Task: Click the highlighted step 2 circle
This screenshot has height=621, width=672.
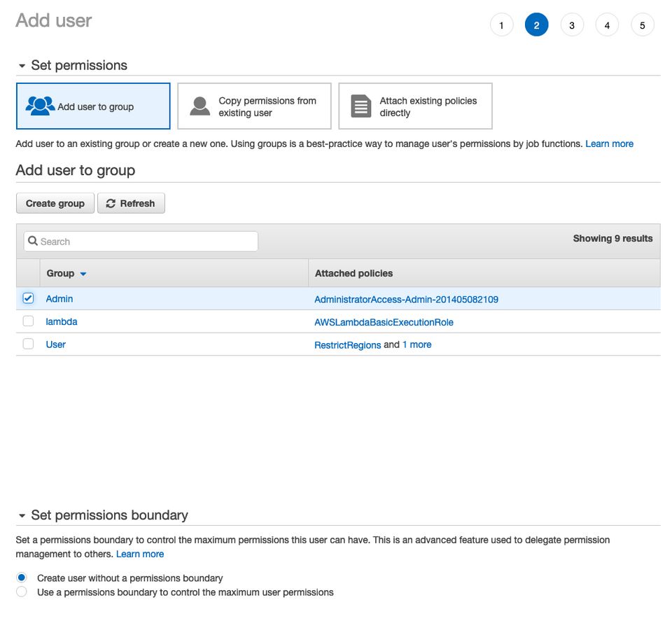Action: point(537,25)
